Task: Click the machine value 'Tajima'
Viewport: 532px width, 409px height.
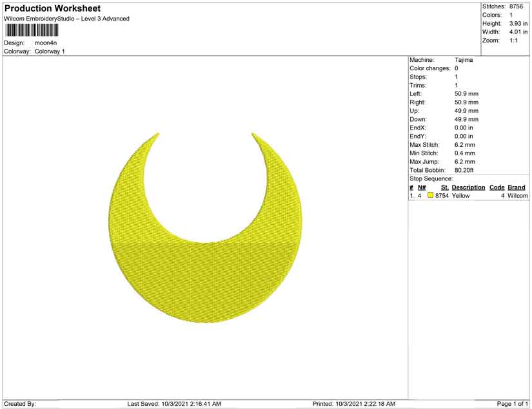Action: click(x=464, y=60)
